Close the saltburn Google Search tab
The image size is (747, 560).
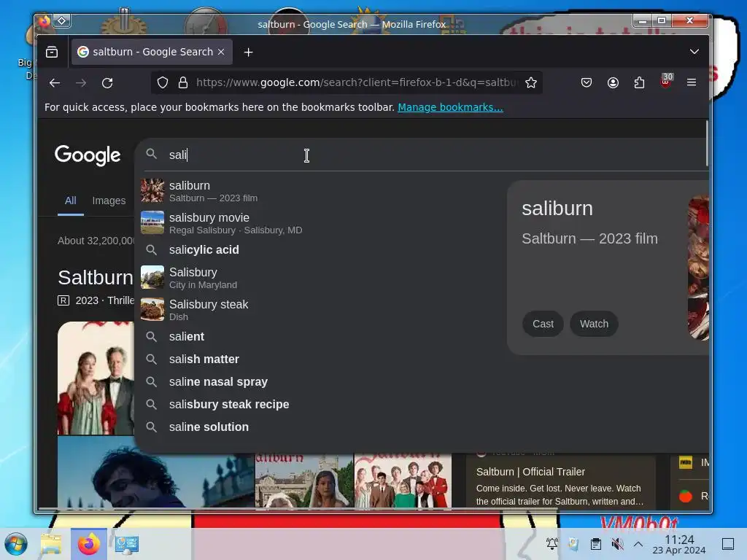tap(221, 52)
